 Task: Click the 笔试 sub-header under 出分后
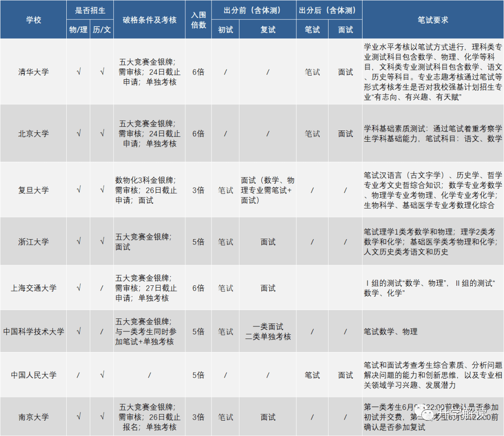312,29
